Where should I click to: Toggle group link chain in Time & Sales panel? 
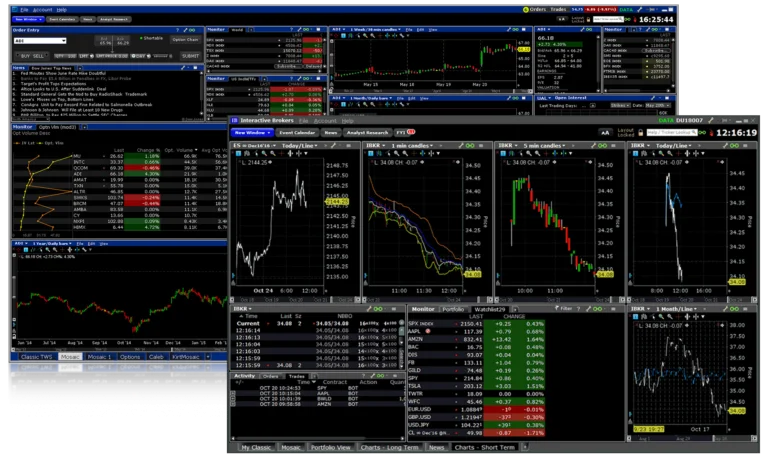click(378, 309)
